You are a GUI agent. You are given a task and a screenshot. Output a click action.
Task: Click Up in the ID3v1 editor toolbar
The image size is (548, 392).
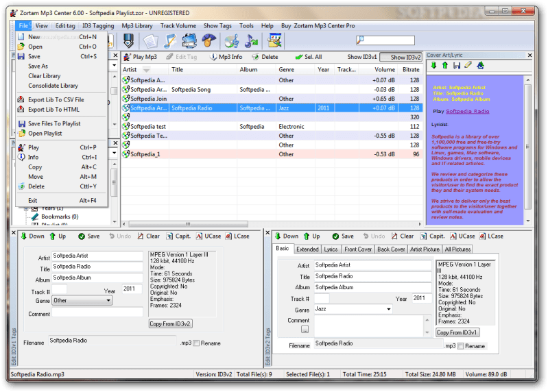58,236
